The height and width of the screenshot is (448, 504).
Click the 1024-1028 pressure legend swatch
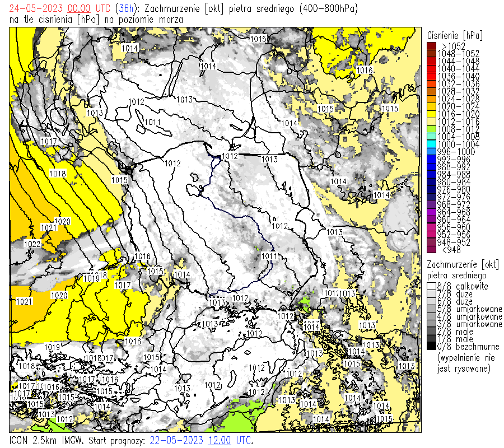tap(431, 99)
